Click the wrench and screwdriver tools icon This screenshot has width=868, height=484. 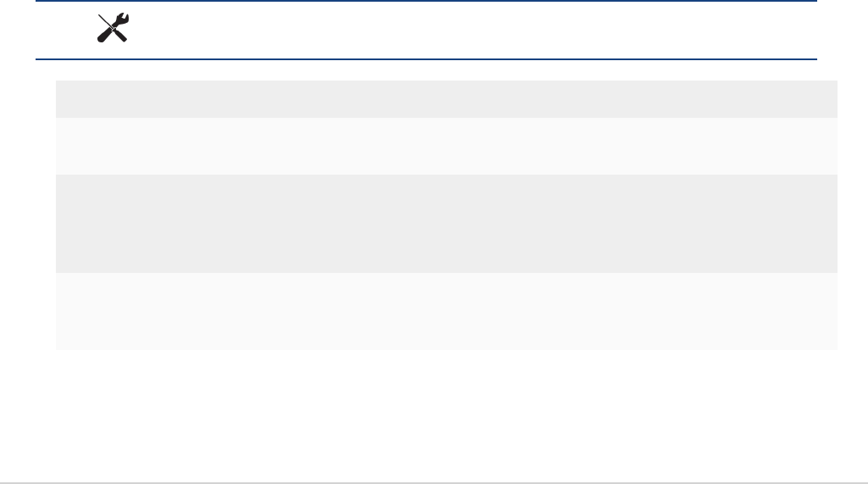(x=113, y=31)
